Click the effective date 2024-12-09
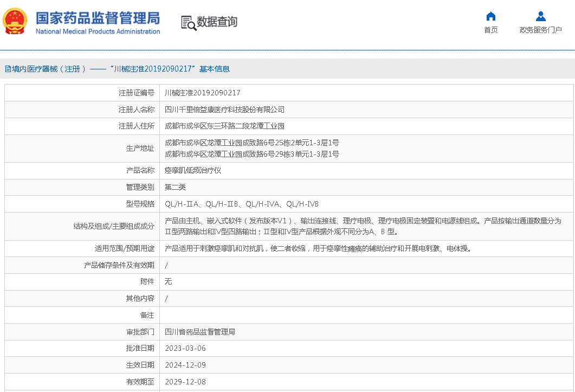Viewport: 575px width, 392px height. point(185,365)
